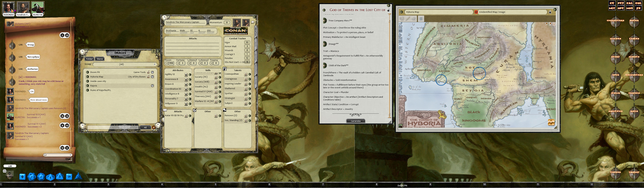
Task: Open the CAL calendar shortcut
Action: tap(630, 3)
